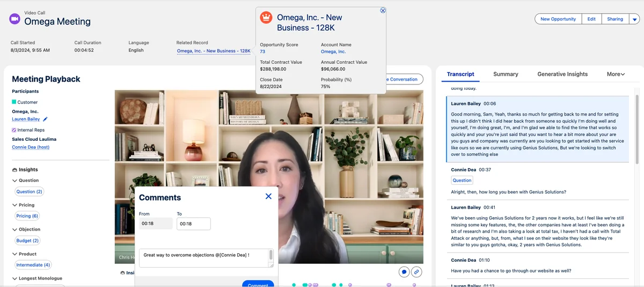
Task: Open the Generative Insights tab
Action: click(562, 74)
